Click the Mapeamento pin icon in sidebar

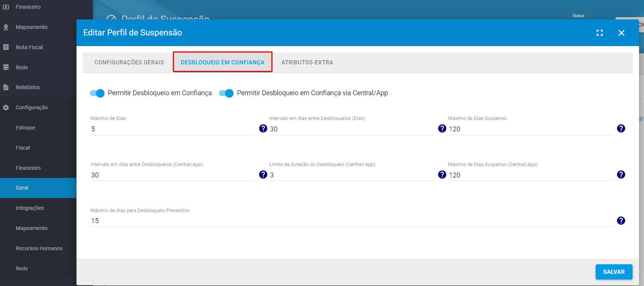click(6, 27)
